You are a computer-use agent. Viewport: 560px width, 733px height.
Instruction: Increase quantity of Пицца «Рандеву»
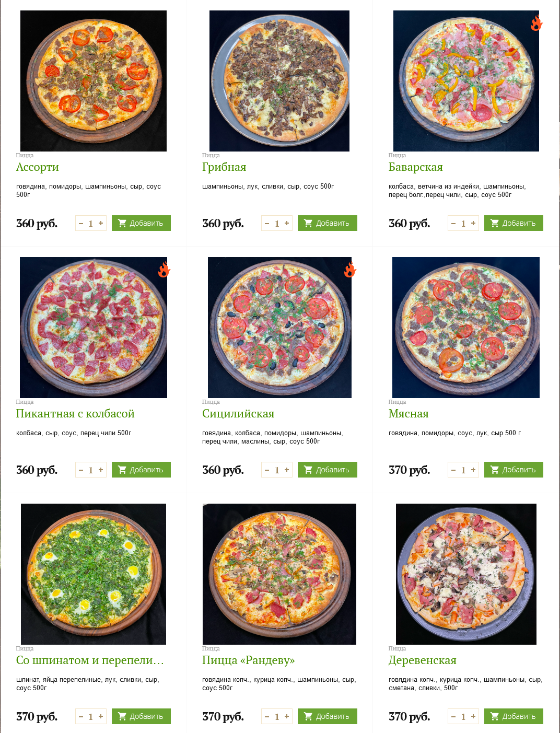(287, 716)
